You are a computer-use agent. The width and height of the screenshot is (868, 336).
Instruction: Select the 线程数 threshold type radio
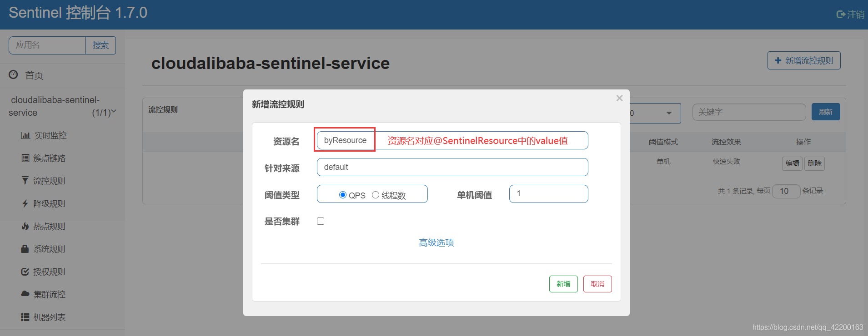(x=376, y=195)
